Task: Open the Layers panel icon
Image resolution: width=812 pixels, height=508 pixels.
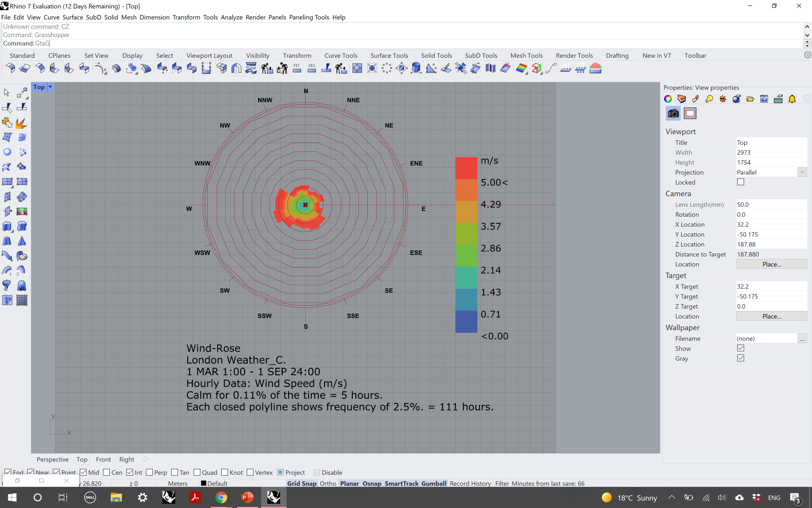Action: (681, 99)
